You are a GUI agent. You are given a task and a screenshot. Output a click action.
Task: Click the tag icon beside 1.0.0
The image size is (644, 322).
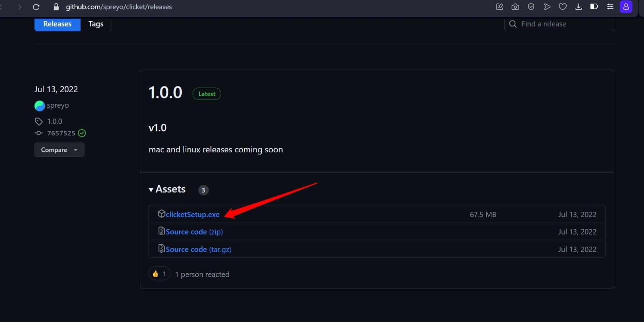pos(39,121)
